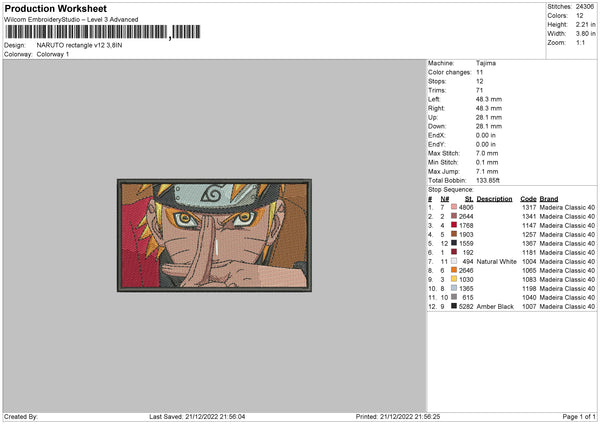Image resolution: width=600 pixels, height=424 pixels.
Task: Click the Up value '28.1 mm'
Action: [x=489, y=117]
